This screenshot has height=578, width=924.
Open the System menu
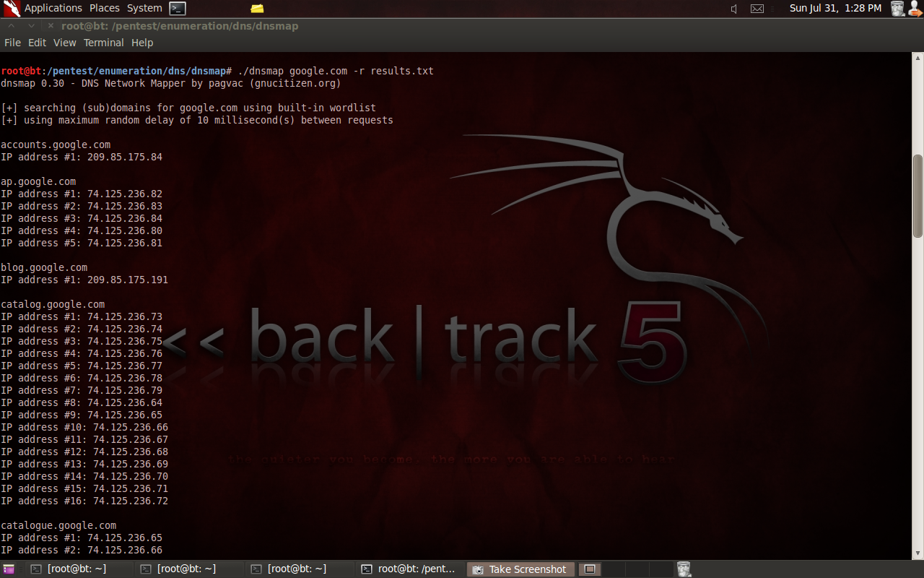coord(144,8)
